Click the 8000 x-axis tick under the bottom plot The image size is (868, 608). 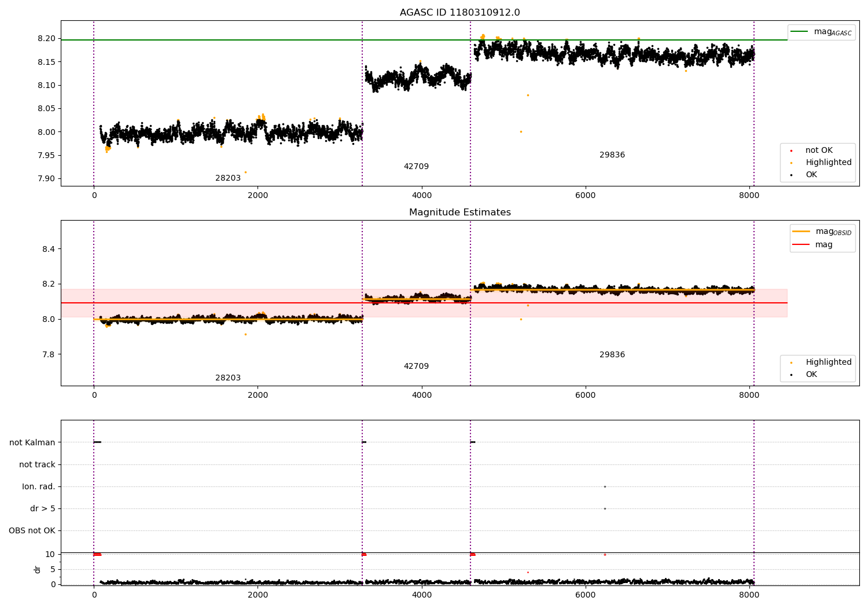pos(749,595)
